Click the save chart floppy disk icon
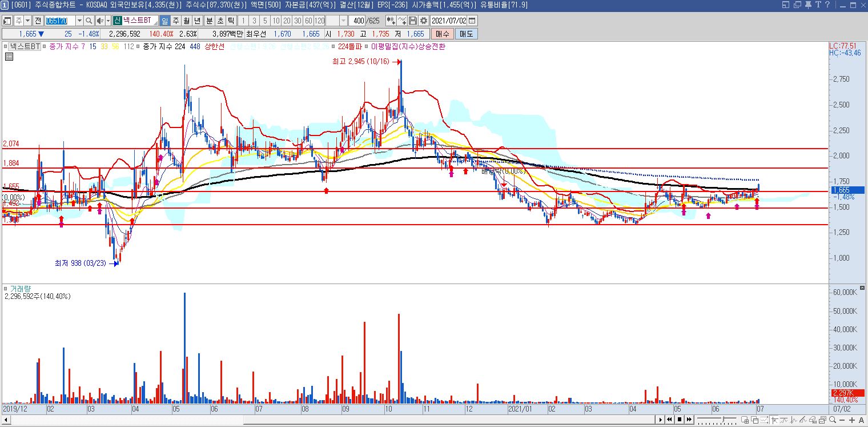868x427 pixels. pos(412,21)
